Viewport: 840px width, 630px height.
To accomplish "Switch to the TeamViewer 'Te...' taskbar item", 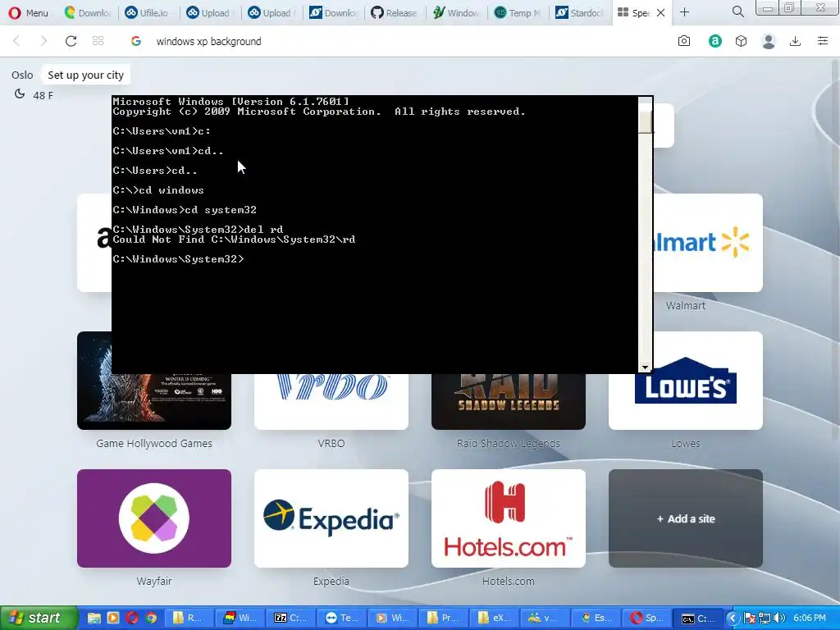I will coord(341,618).
